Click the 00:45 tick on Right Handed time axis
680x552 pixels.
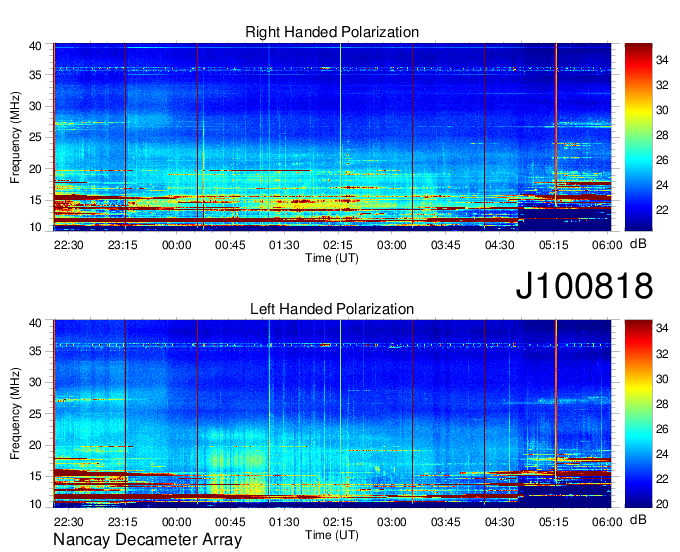click(230, 245)
